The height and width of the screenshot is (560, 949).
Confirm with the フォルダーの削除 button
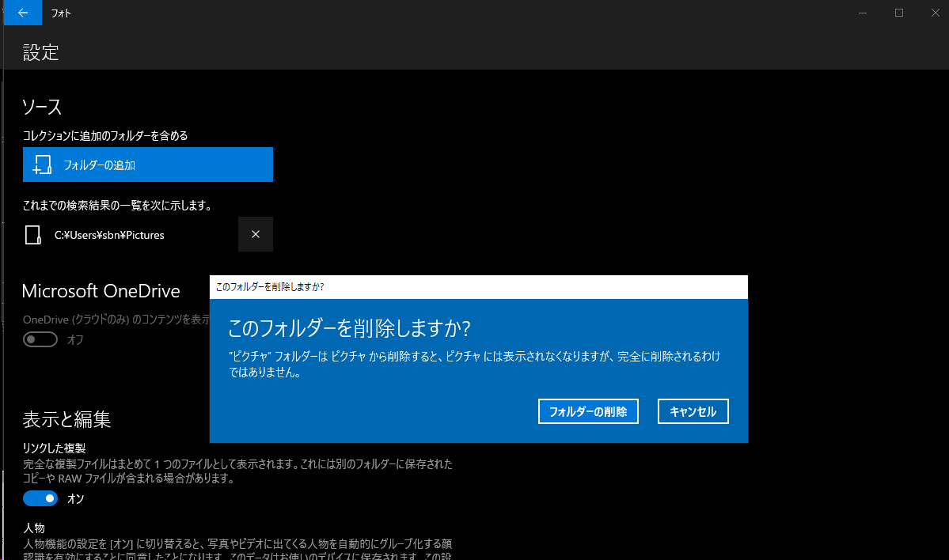[x=588, y=411]
